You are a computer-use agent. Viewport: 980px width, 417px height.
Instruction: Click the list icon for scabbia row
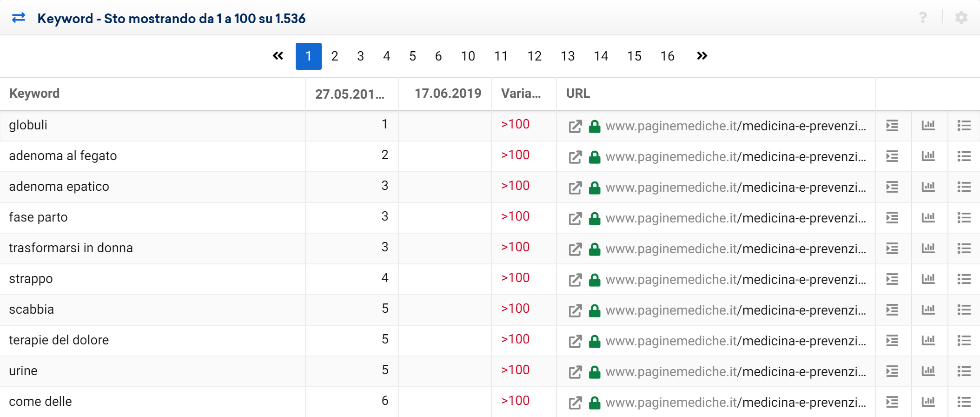click(964, 309)
